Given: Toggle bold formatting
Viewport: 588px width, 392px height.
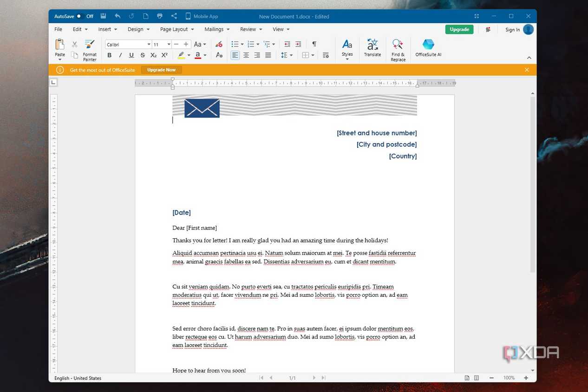Looking at the screenshot, I should [110, 55].
